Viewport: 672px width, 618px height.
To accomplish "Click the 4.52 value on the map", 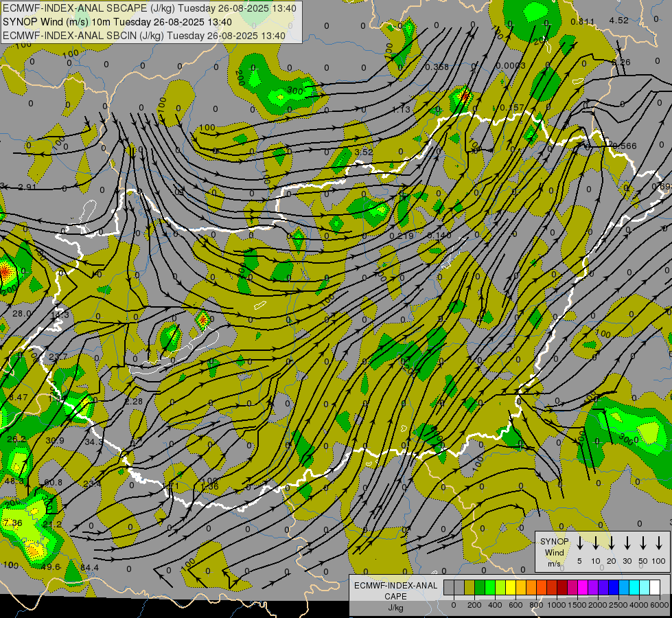I will [619, 20].
